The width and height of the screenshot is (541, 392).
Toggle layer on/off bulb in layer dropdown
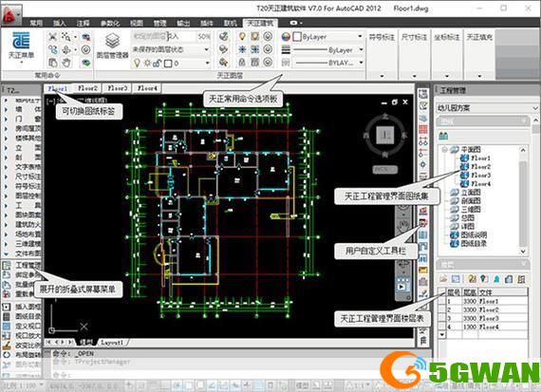coord(137,64)
